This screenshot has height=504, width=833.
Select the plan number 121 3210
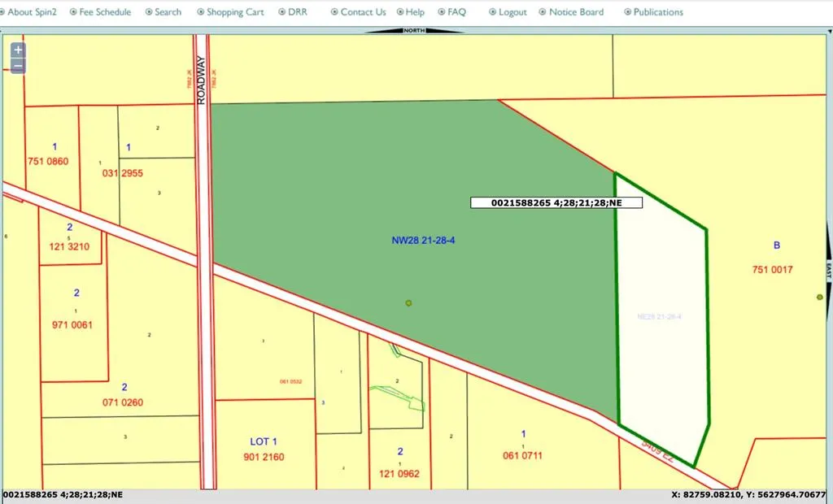click(x=70, y=246)
